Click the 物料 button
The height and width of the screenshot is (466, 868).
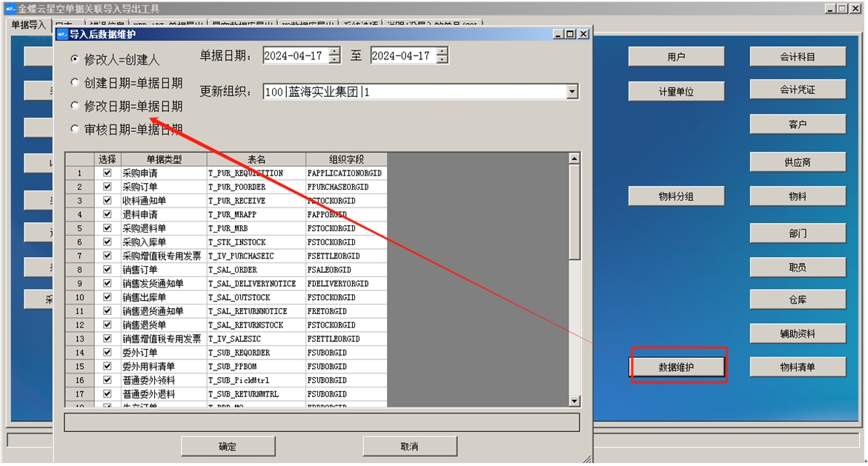[x=798, y=196]
